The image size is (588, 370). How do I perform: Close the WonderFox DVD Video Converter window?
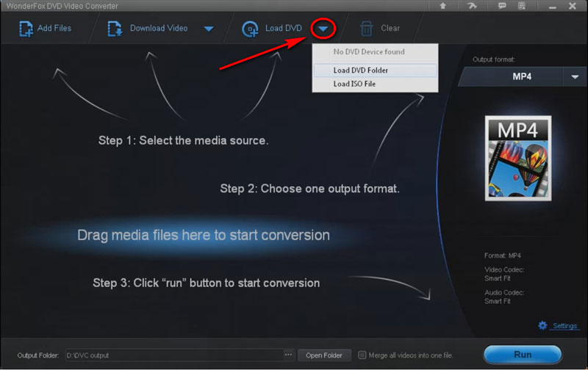pyautogui.click(x=573, y=6)
